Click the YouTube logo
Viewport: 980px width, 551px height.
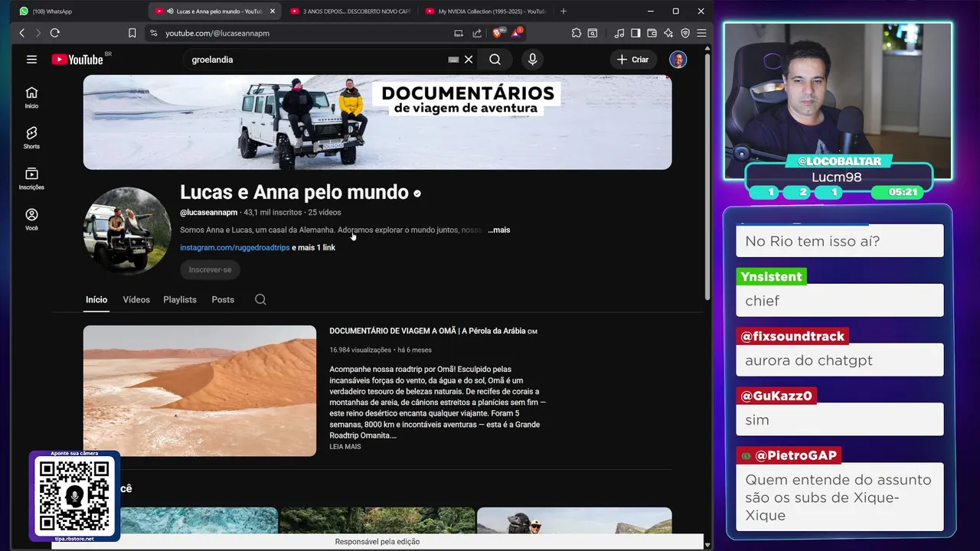[77, 59]
